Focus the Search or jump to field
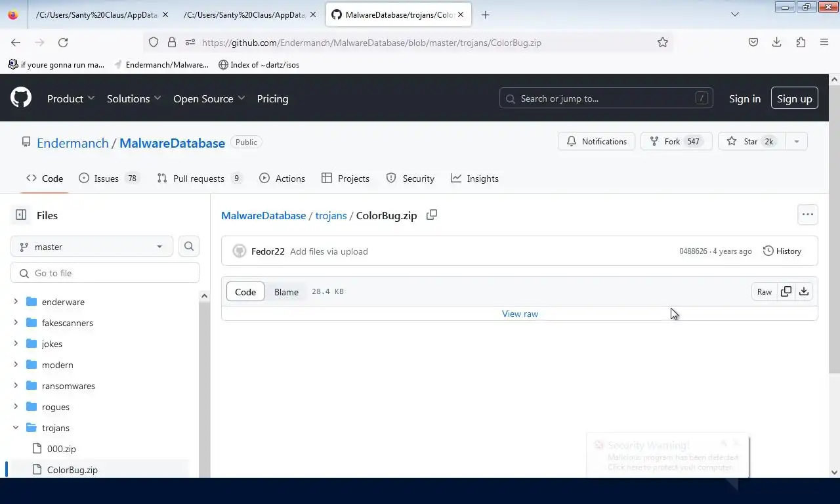 click(x=606, y=98)
